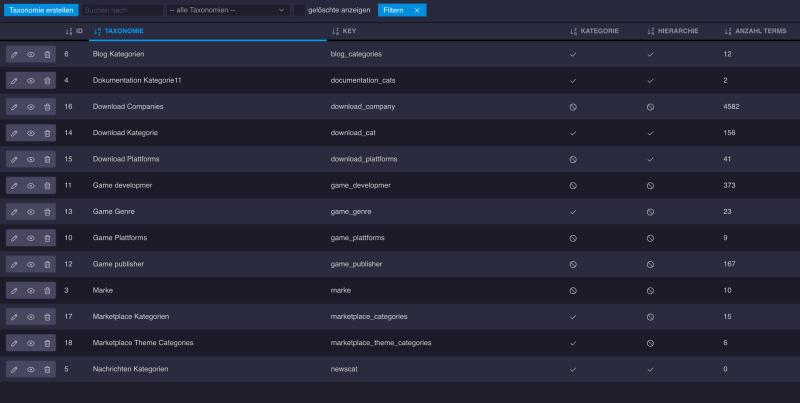Click trash icon for Download Companies row
Screen dimensions: 800x403
click(47, 107)
